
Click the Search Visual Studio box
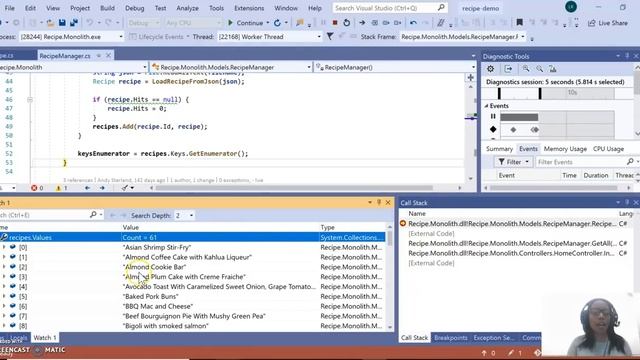(389, 8)
